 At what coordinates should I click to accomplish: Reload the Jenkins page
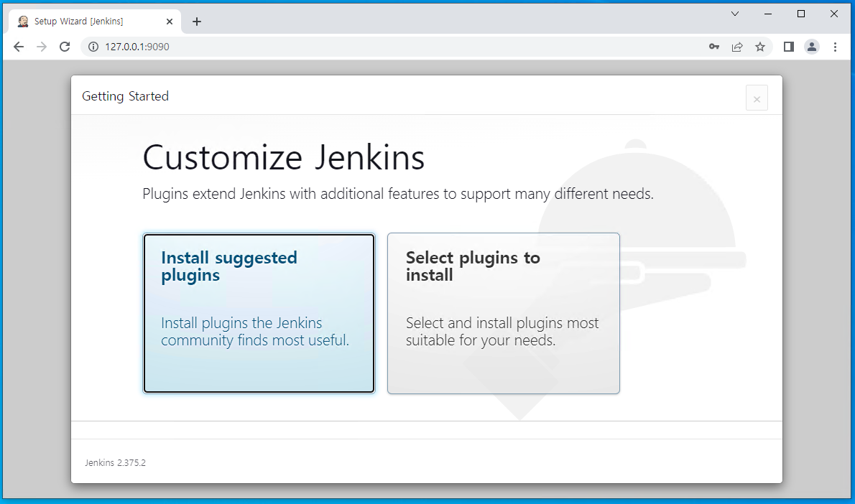(65, 47)
